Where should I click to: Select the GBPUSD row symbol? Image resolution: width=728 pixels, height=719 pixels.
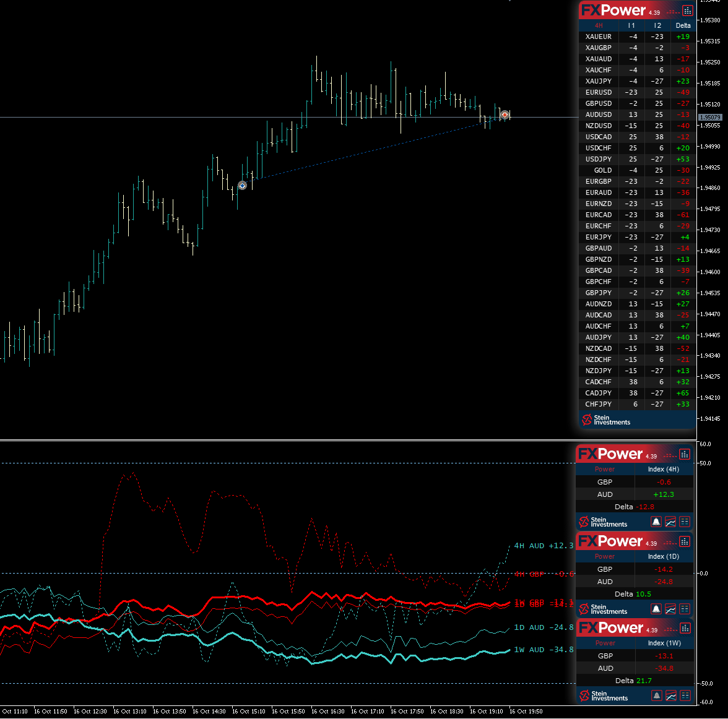coord(599,103)
